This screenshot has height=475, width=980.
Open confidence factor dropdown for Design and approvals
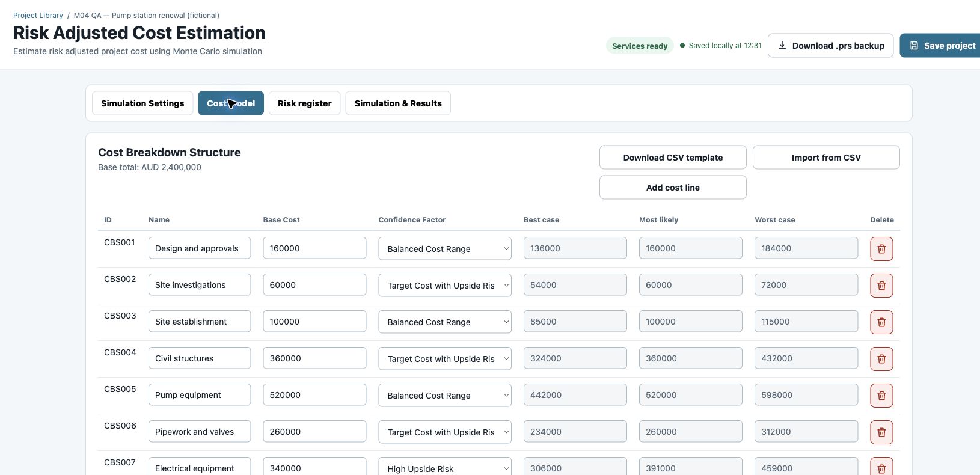tap(445, 249)
